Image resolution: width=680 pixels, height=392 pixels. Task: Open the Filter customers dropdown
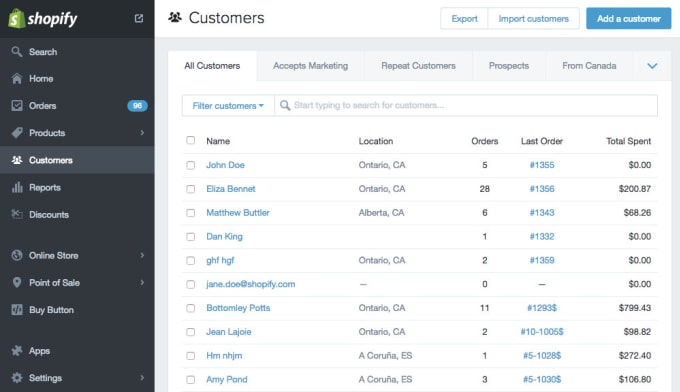(228, 105)
